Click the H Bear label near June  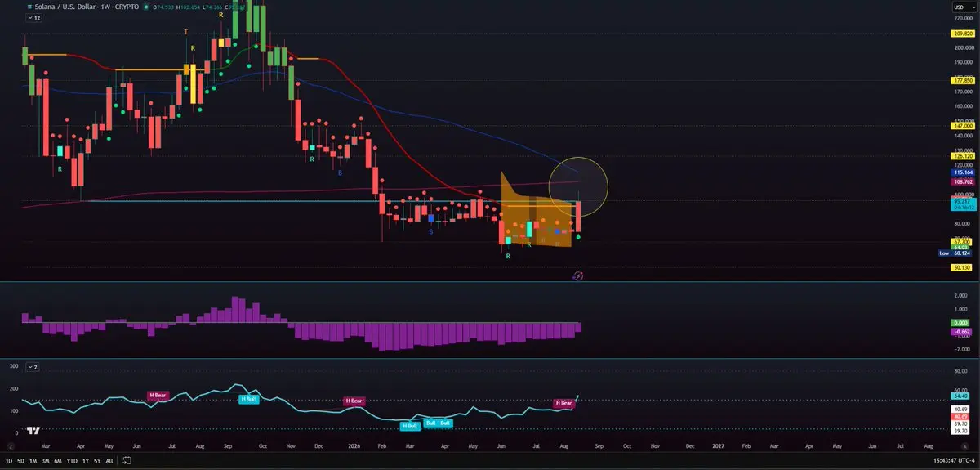[157, 395]
